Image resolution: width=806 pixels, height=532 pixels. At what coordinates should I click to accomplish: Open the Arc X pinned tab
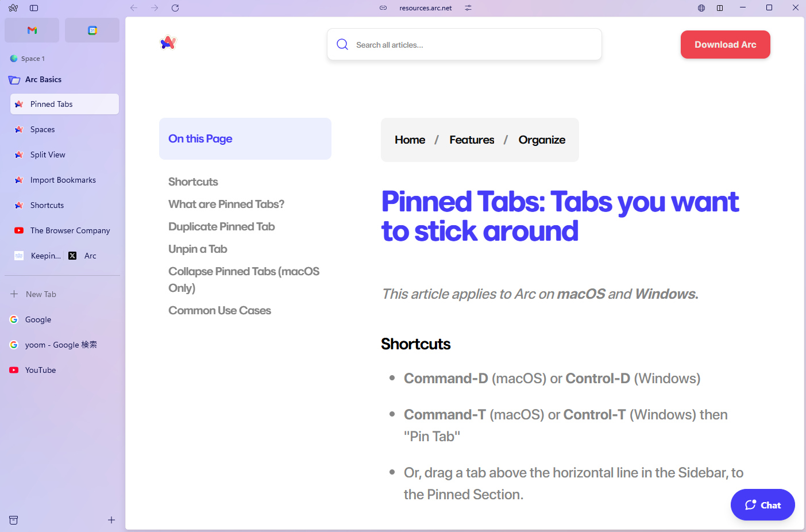coord(83,256)
